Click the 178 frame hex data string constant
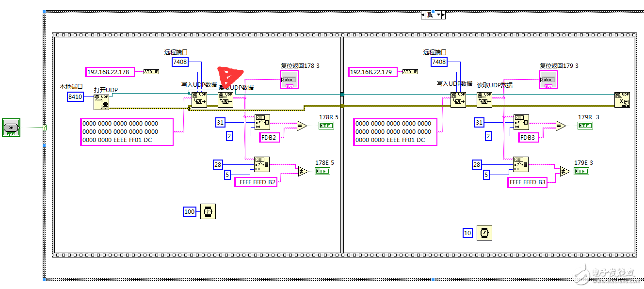 127,132
